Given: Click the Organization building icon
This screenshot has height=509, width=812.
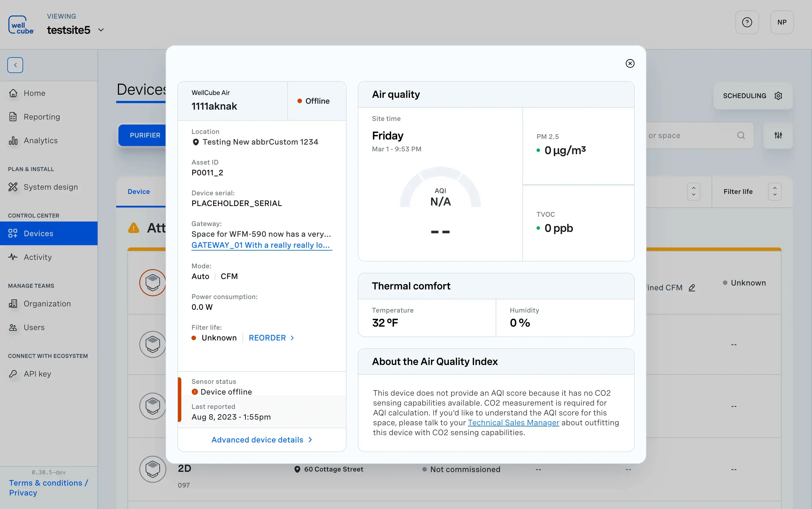Looking at the screenshot, I should [x=13, y=303].
